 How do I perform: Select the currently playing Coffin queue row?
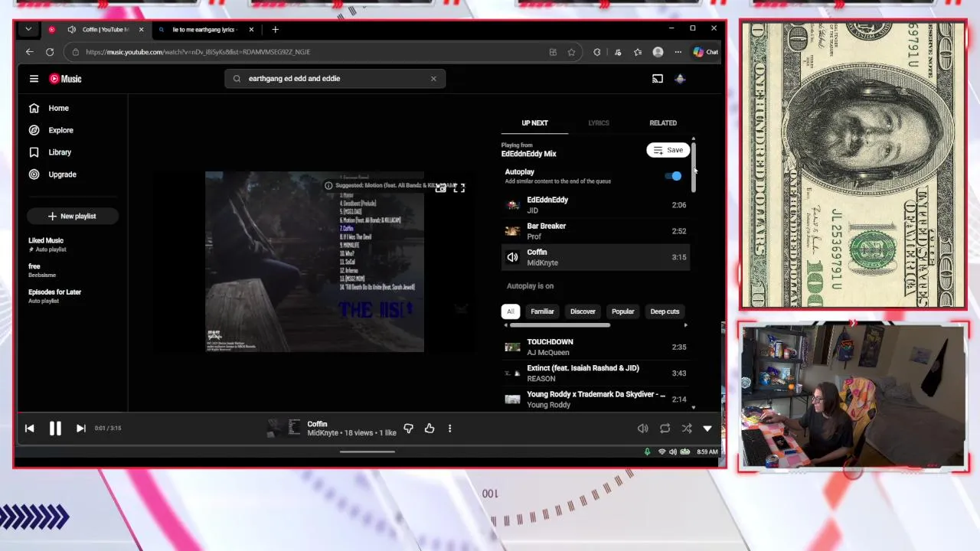pyautogui.click(x=596, y=257)
